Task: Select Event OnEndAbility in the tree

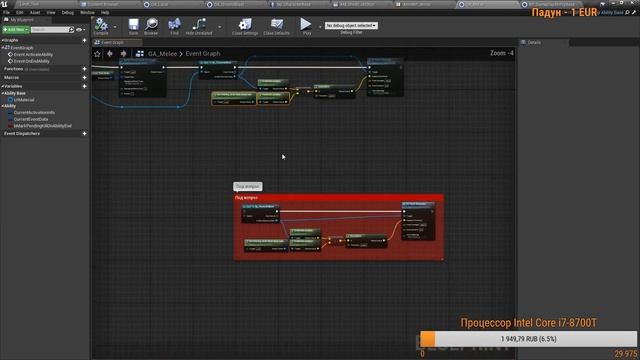Action: point(31,61)
